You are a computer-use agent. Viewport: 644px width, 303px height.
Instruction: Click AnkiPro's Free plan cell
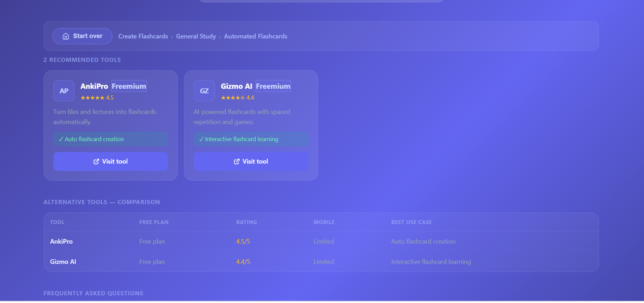coord(152,241)
